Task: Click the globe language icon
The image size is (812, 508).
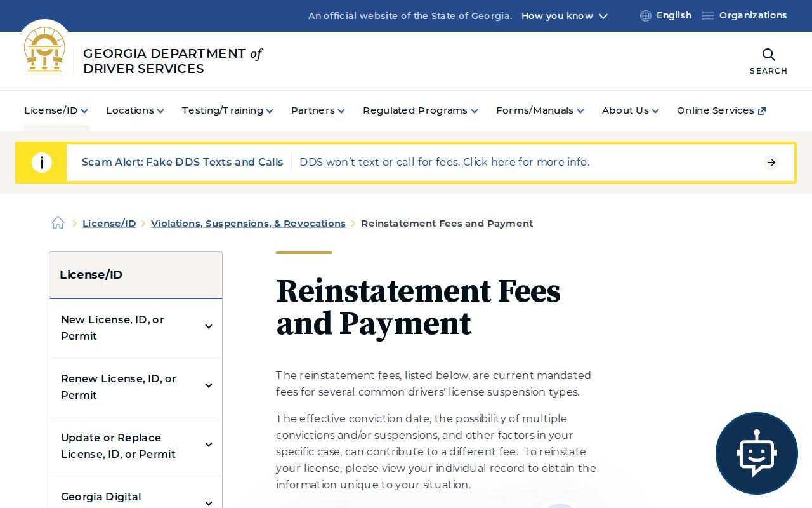Action: tap(646, 16)
